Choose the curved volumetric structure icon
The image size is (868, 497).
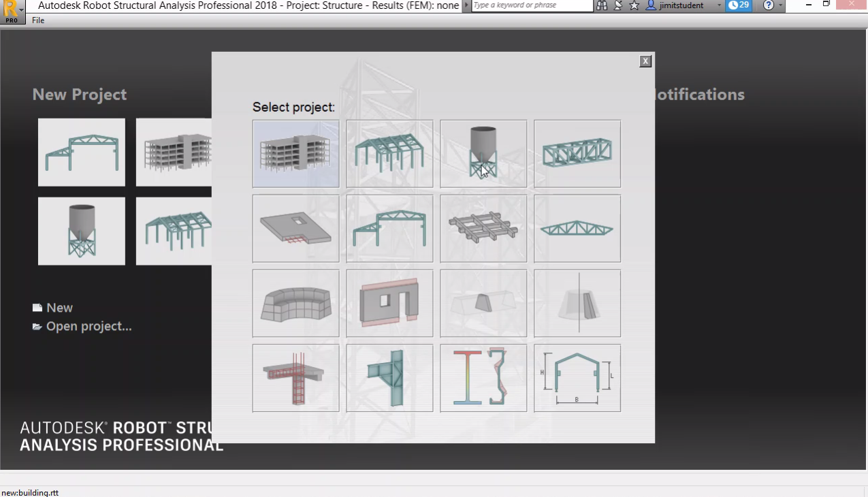tap(295, 304)
